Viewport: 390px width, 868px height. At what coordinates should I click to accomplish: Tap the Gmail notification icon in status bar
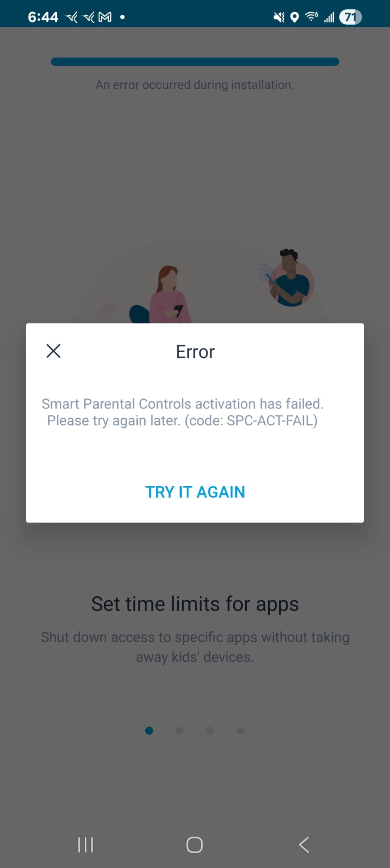point(105,17)
